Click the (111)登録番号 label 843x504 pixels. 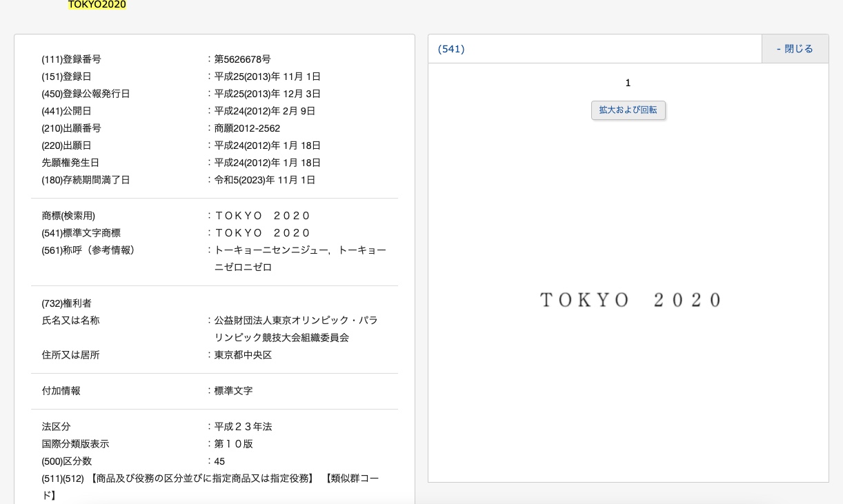click(x=71, y=59)
